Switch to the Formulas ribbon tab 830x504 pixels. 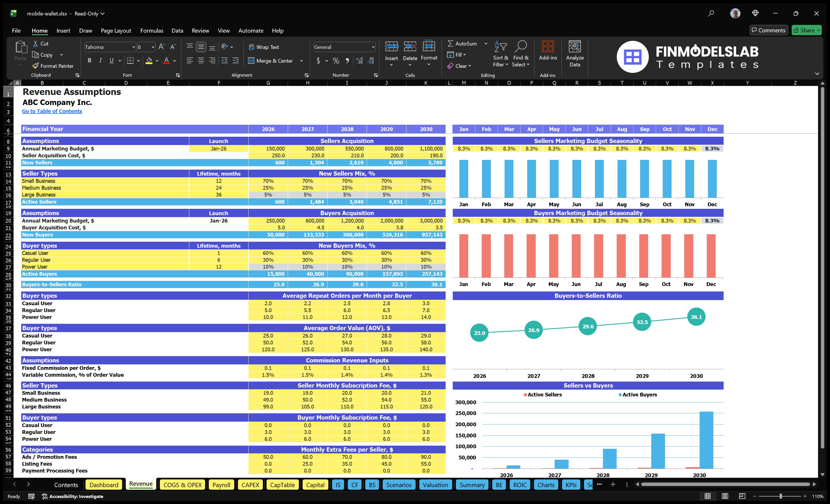pos(152,30)
